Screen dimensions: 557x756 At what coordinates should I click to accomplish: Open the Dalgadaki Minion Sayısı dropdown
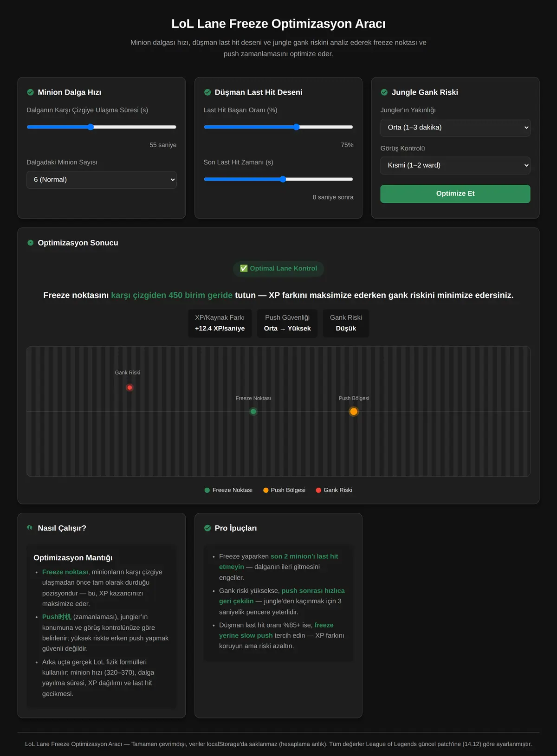click(102, 180)
